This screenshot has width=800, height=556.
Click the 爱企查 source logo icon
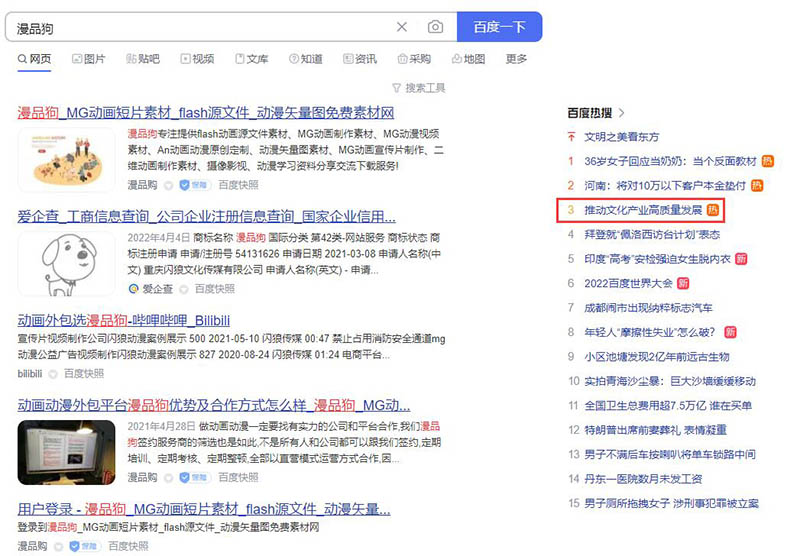coord(133,289)
